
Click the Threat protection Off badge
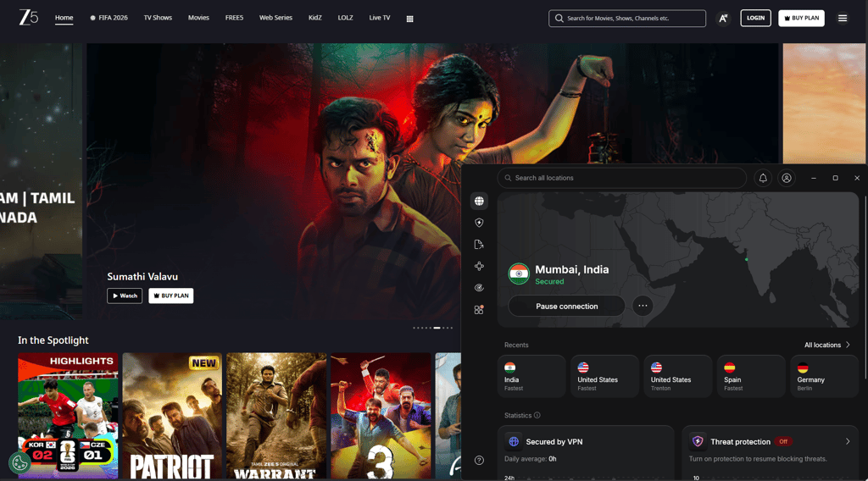click(x=782, y=442)
